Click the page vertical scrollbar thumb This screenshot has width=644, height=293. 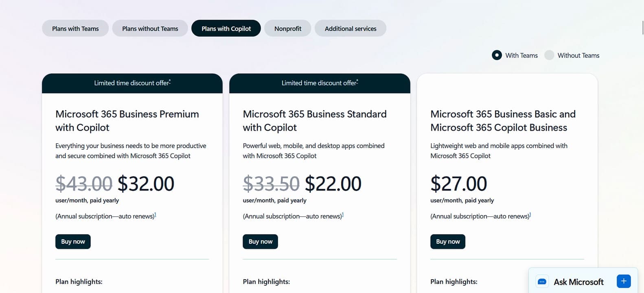[642, 27]
